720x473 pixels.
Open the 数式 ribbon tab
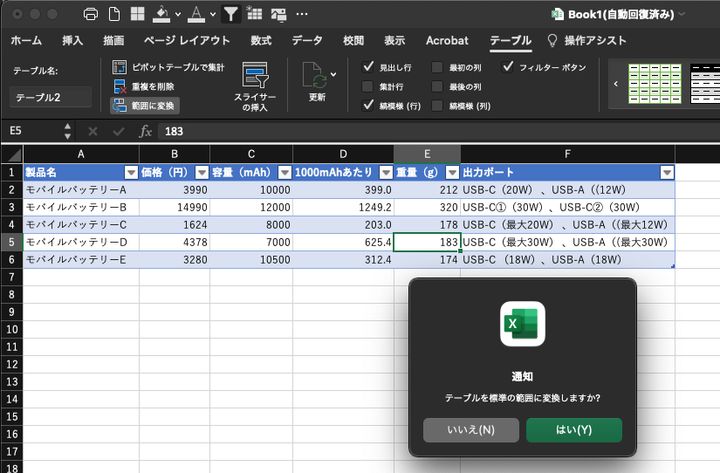(261, 40)
